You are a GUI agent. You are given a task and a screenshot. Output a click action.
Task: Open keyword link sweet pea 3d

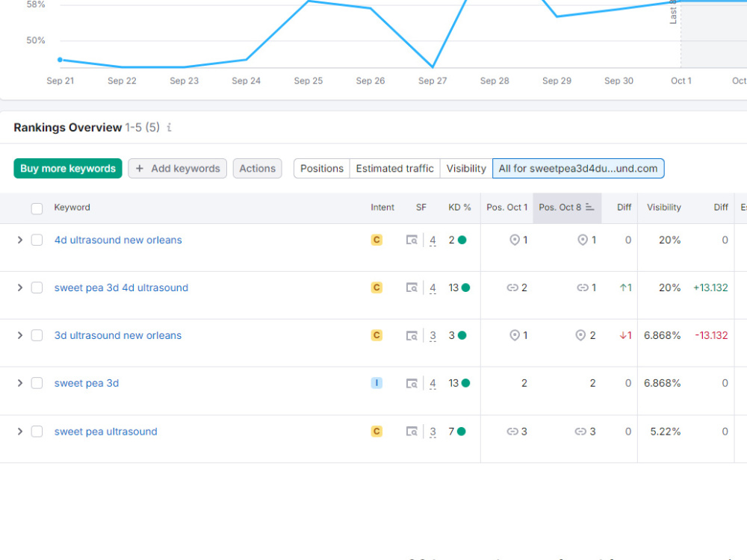click(86, 383)
